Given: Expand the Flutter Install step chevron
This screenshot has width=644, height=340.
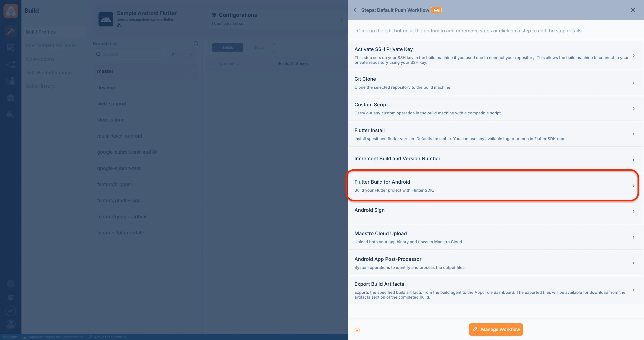Looking at the screenshot, I should [x=633, y=134].
